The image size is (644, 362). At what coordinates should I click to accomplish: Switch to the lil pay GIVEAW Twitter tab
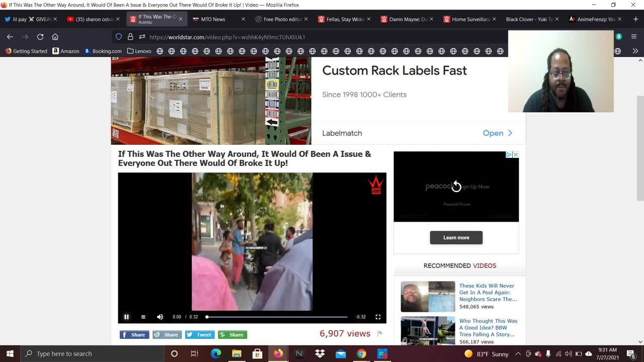point(30,19)
